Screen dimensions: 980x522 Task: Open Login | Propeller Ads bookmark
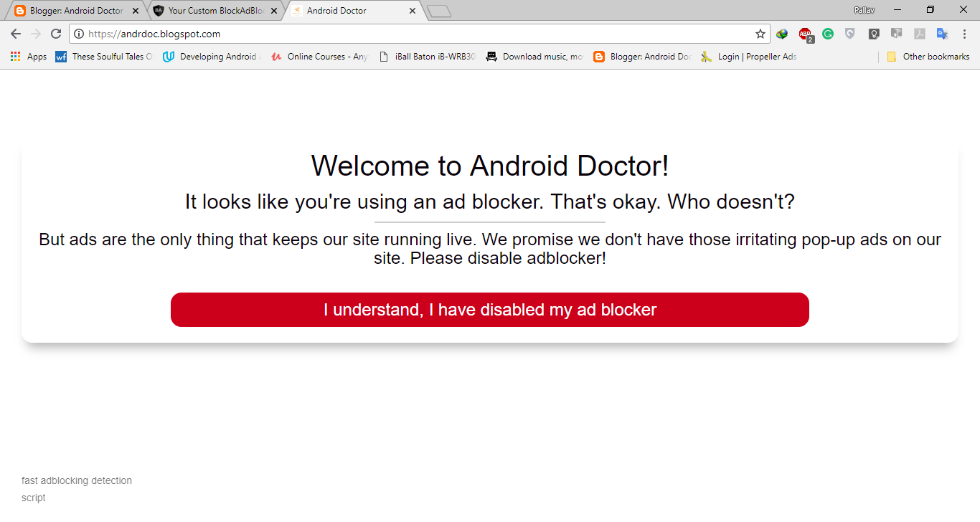point(749,57)
